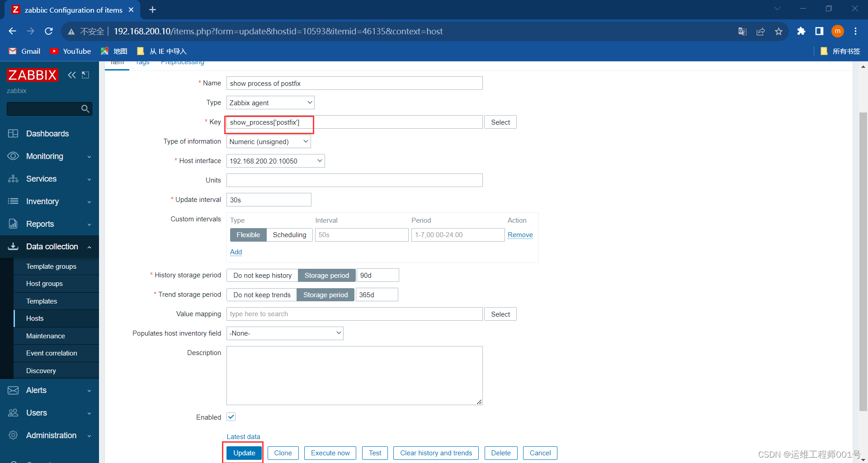Expand the Inventory menu

[49, 201]
